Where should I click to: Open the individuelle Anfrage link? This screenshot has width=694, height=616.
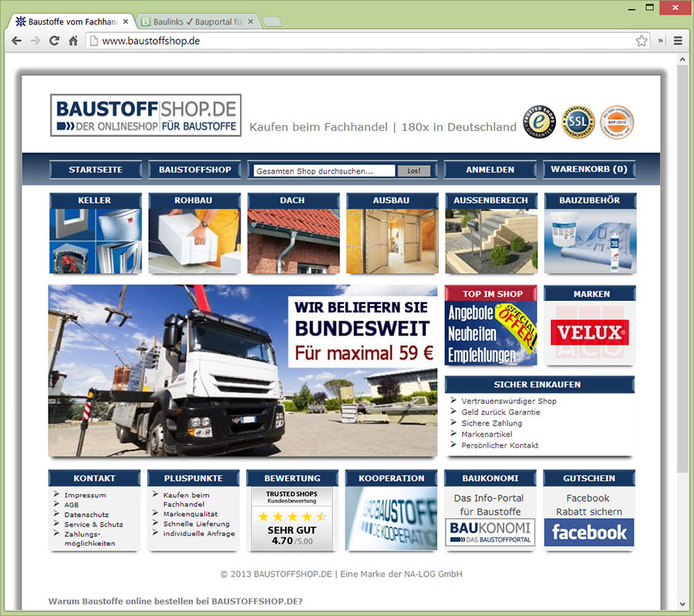(199, 534)
